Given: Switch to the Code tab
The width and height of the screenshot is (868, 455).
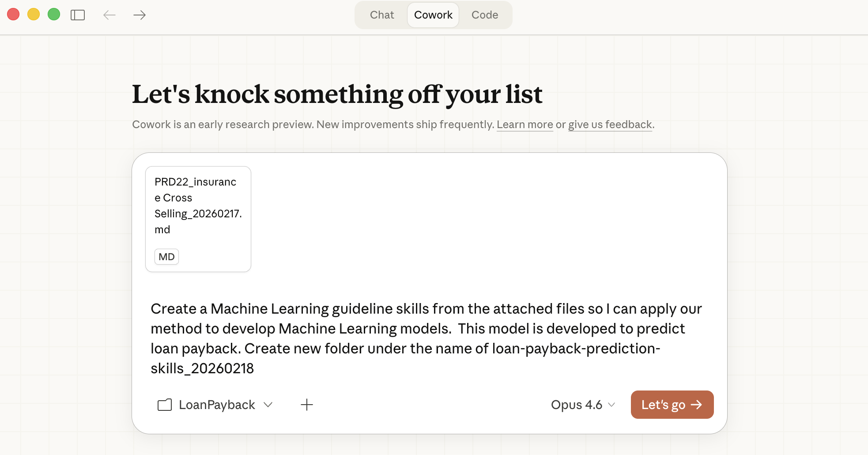Looking at the screenshot, I should click(x=485, y=15).
